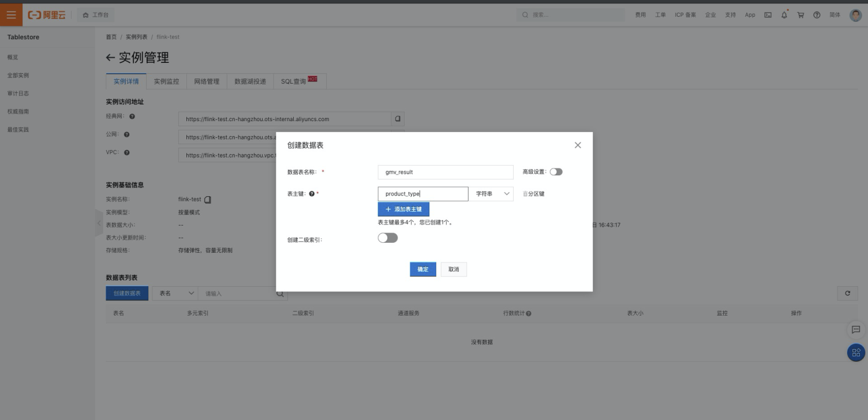Copy the 经典网 endpoint address
Viewport: 868px width, 420px height.
[398, 119]
